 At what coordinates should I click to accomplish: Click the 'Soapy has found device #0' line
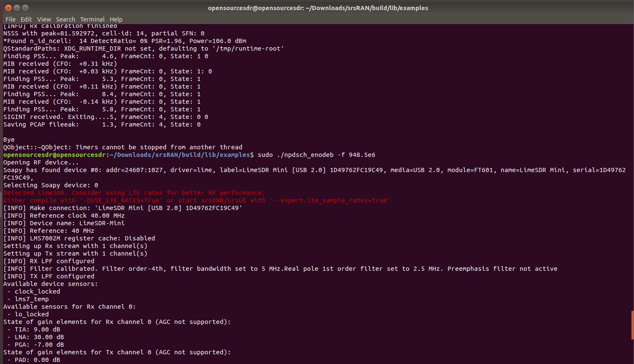tap(315, 174)
